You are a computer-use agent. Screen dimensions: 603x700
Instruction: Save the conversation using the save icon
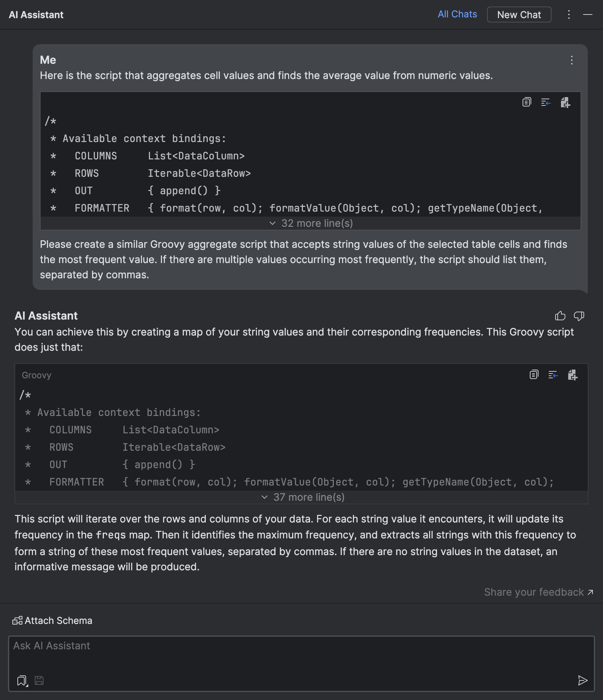(x=39, y=680)
